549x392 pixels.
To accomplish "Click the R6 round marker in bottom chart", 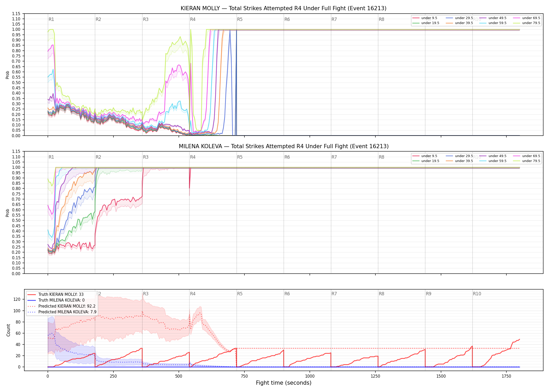I will point(287,294).
